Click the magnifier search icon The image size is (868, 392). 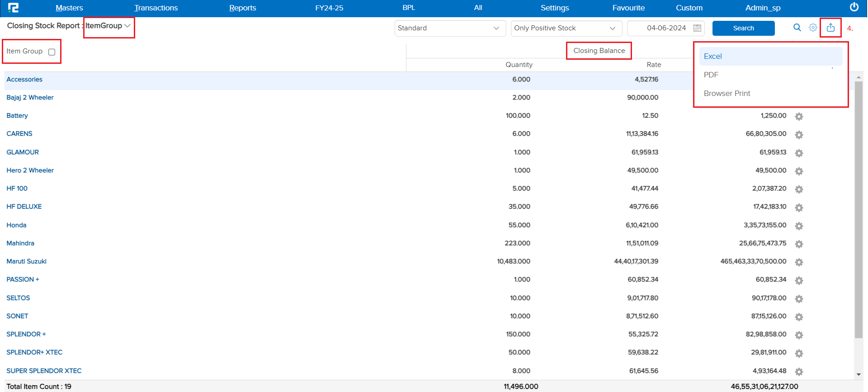click(797, 28)
